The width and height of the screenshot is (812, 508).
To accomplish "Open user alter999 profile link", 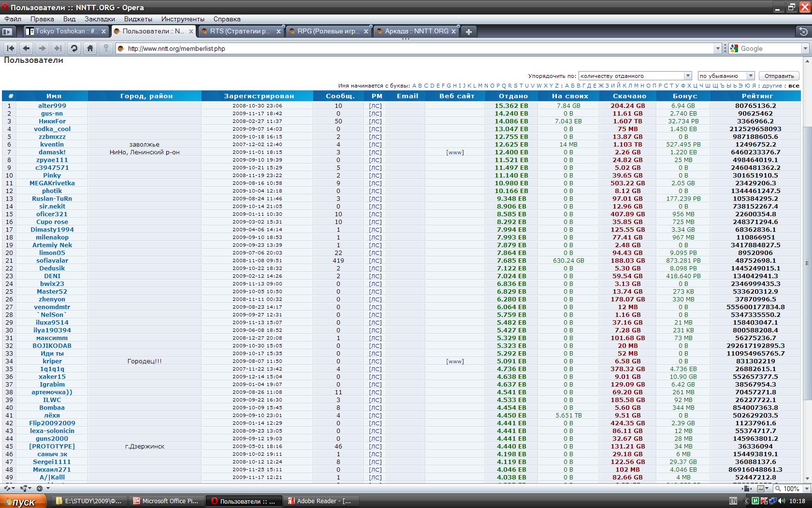I will (52, 105).
